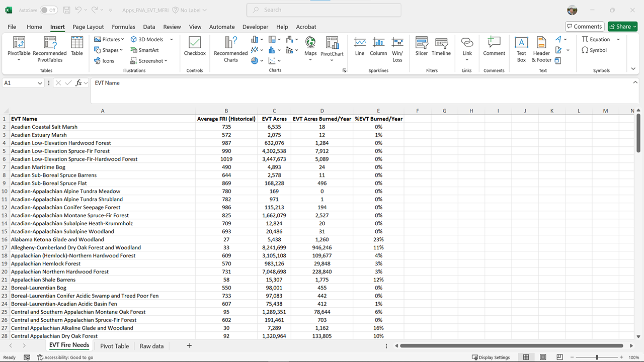Screen dimensions: 644x362
Task: Add a Slicer filter
Action: pos(421,49)
